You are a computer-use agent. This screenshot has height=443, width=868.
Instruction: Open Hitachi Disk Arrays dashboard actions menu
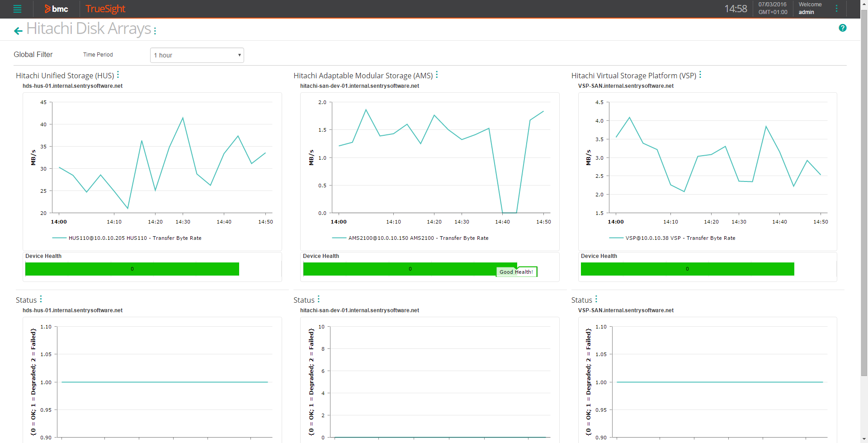click(x=155, y=31)
